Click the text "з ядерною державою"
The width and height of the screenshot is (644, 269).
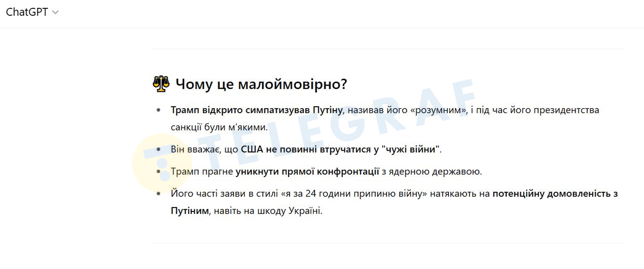click(431, 172)
